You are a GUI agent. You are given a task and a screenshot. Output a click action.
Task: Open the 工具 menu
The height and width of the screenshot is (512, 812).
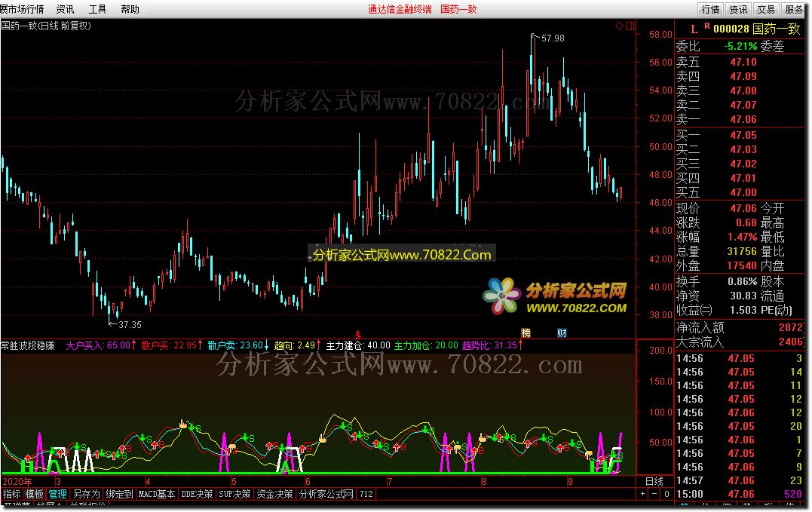[x=97, y=9]
